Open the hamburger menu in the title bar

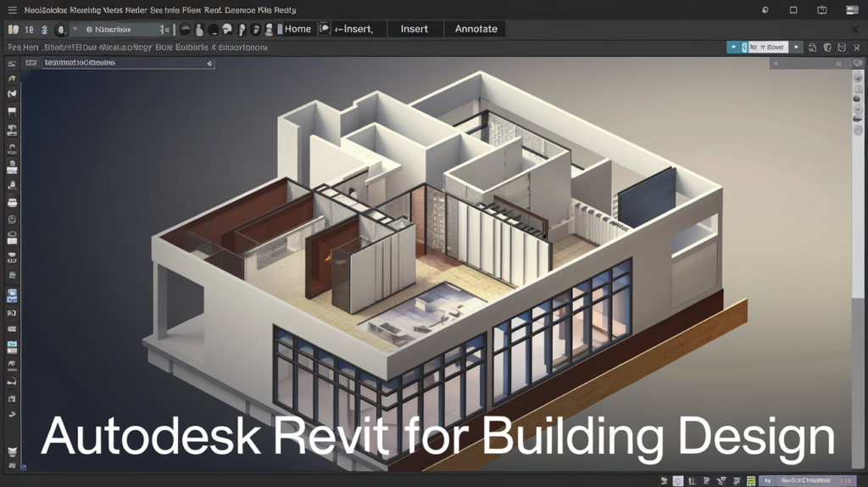coord(12,9)
